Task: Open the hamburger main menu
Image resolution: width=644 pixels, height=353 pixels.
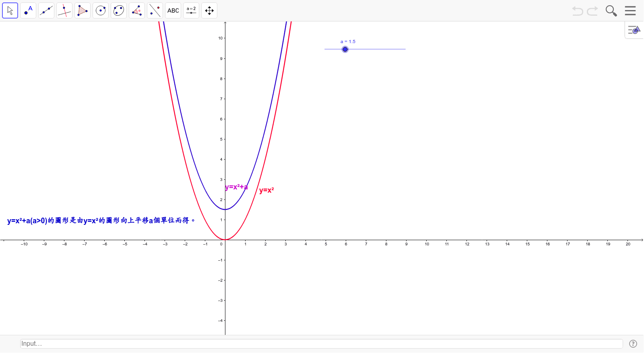Action: [x=630, y=11]
